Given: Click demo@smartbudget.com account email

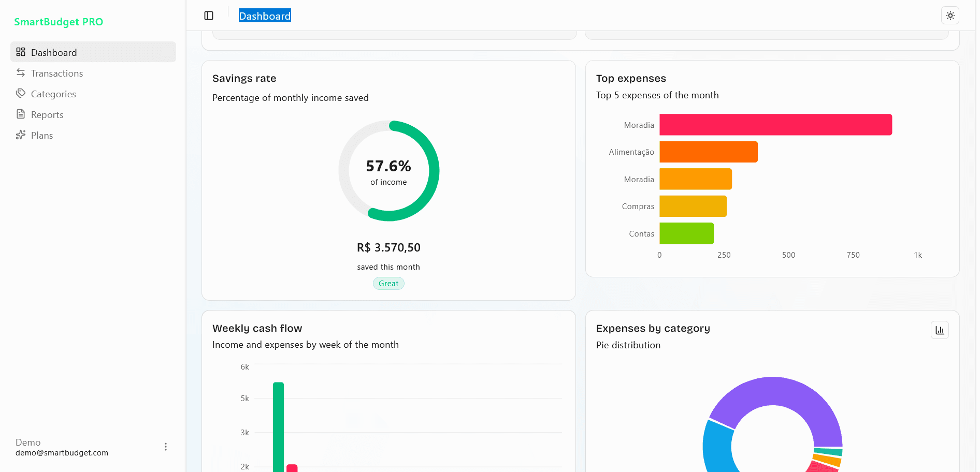Looking at the screenshot, I should 62,453.
